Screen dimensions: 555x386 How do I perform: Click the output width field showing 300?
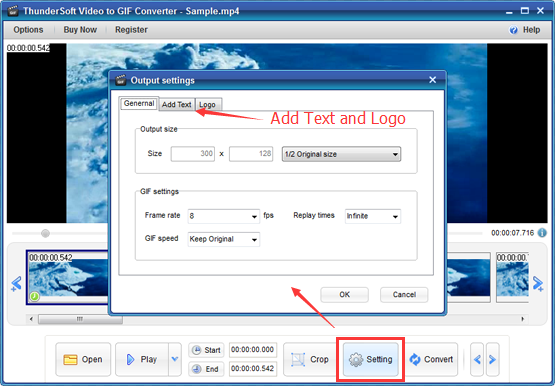coord(193,154)
